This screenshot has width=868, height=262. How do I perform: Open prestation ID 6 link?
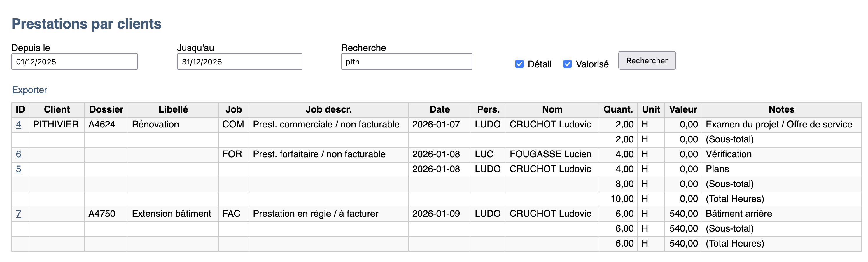pos(19,154)
